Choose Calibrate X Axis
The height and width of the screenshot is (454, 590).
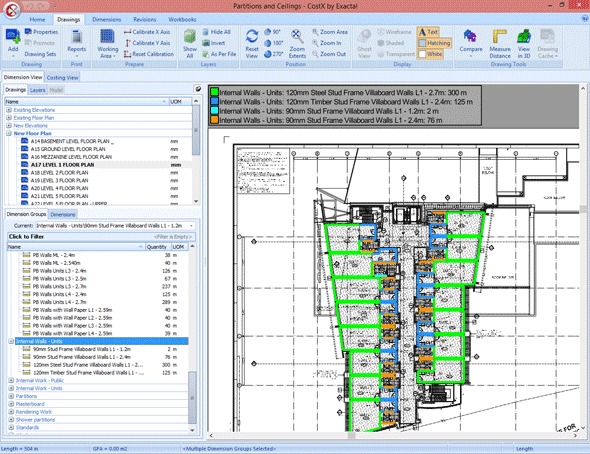tap(147, 32)
